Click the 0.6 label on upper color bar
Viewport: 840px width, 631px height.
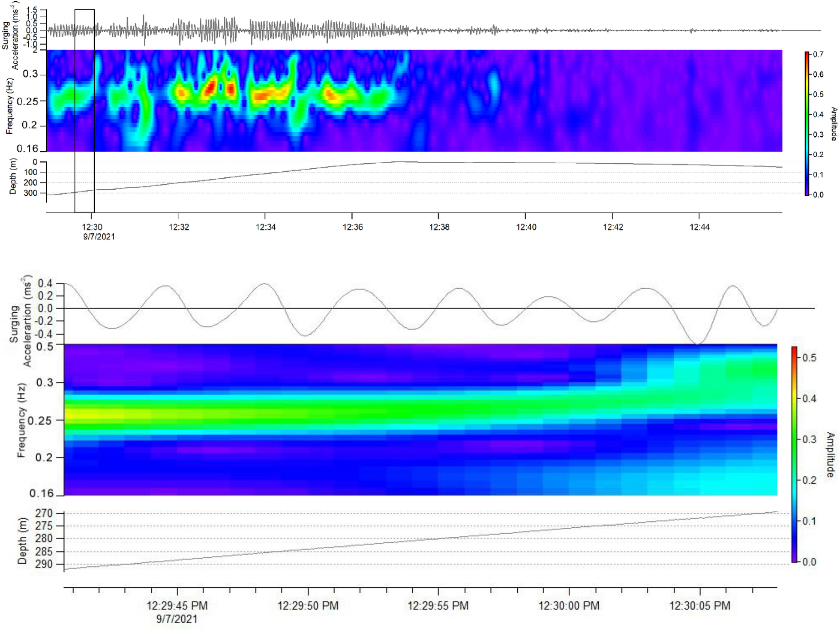(x=818, y=75)
